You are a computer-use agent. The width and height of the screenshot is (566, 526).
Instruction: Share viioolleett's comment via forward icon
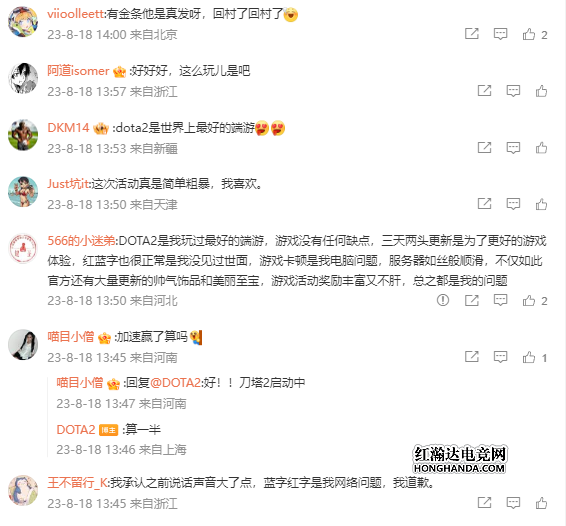pos(471,34)
